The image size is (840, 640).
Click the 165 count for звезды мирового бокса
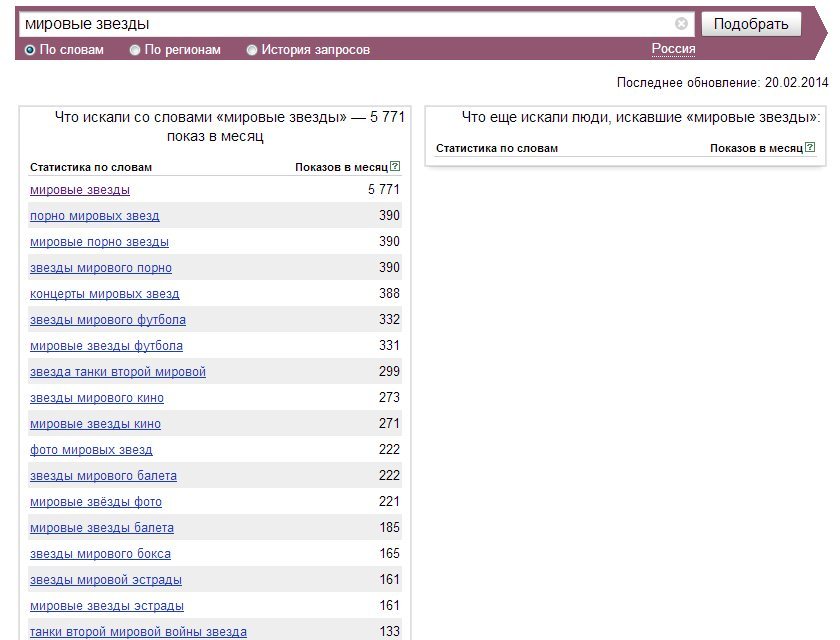point(389,554)
